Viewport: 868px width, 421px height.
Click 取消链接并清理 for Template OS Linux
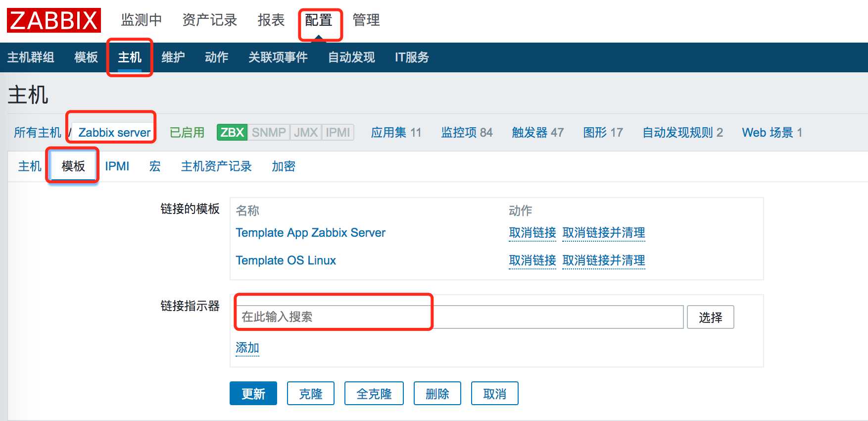[x=604, y=261]
